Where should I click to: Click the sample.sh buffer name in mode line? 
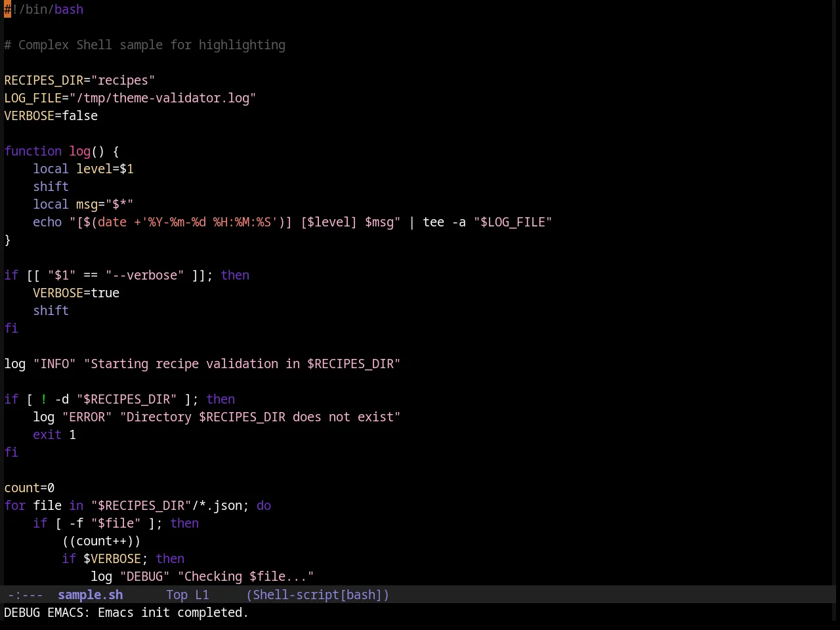90,595
